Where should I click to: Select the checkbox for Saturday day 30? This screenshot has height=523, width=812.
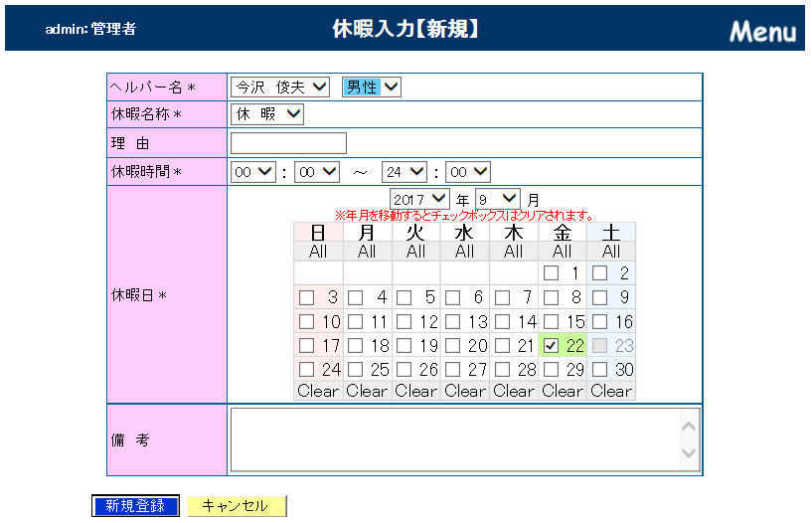pos(600,370)
